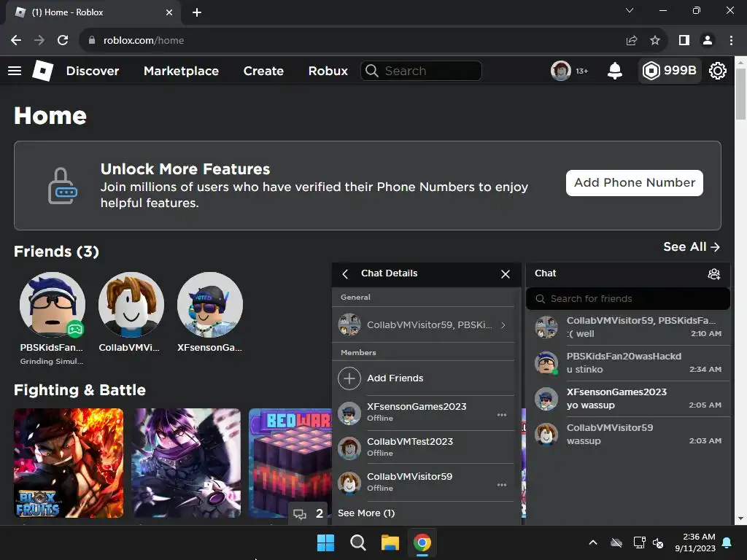Viewport: 747px width, 560px height.
Task: Click the Roblox Search input field
Action: point(421,71)
